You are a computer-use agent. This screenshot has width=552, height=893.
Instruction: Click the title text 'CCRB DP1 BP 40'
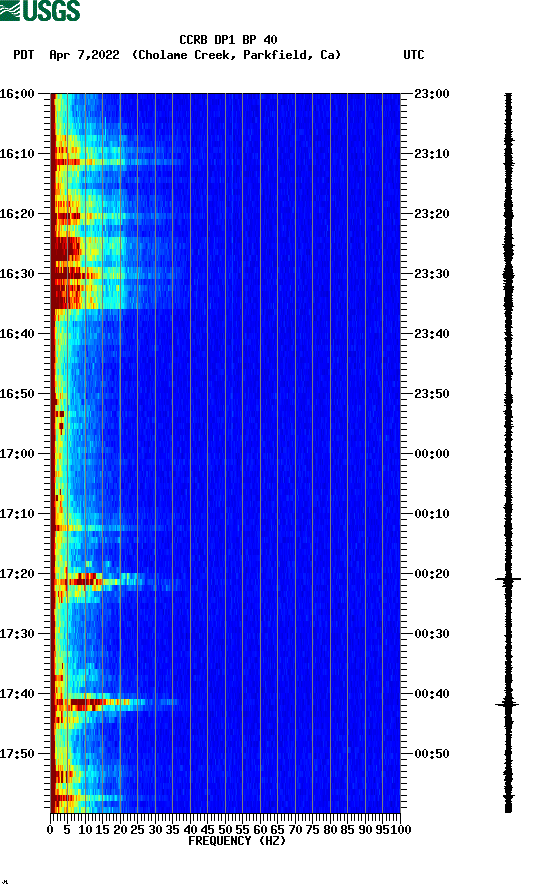228,40
